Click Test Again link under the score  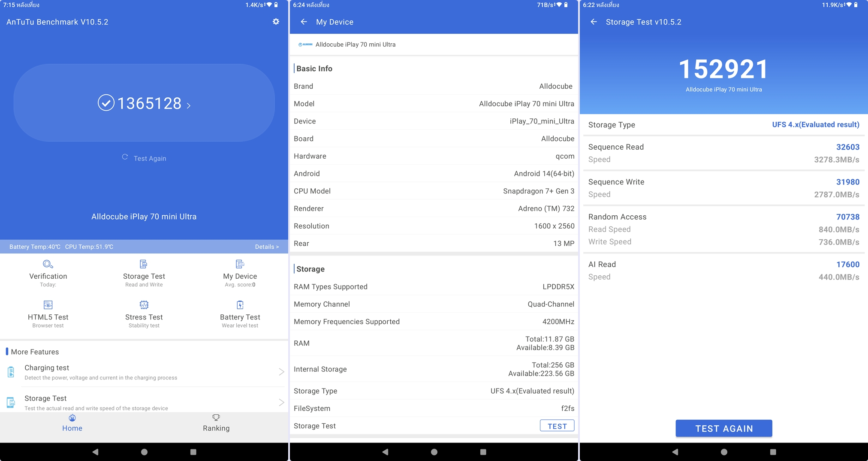(x=150, y=158)
